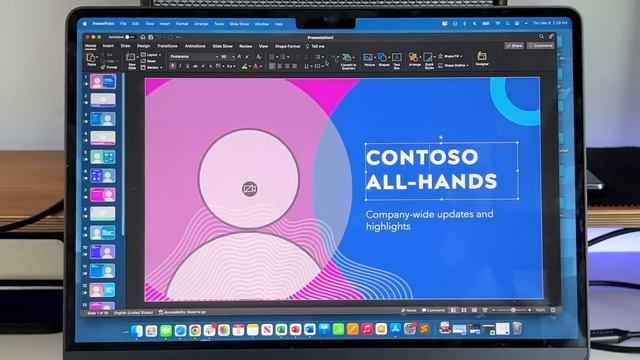
Task: Save the presentation from title bar
Action: pos(151,37)
